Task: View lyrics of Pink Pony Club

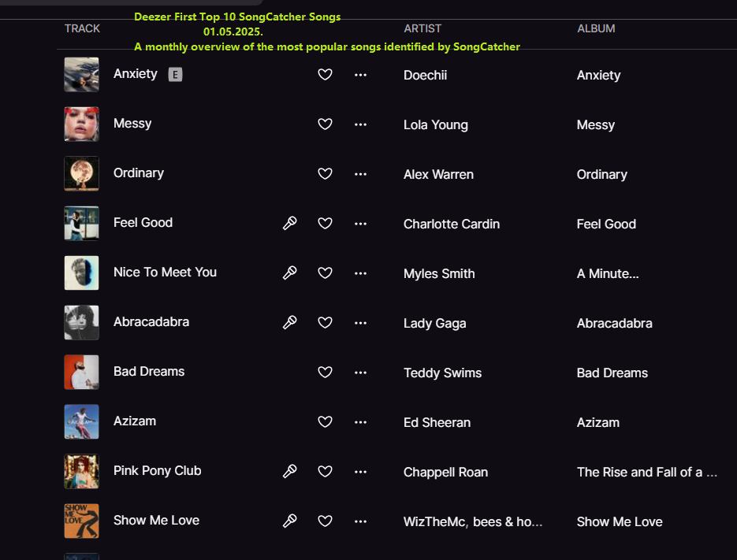Action: [289, 471]
